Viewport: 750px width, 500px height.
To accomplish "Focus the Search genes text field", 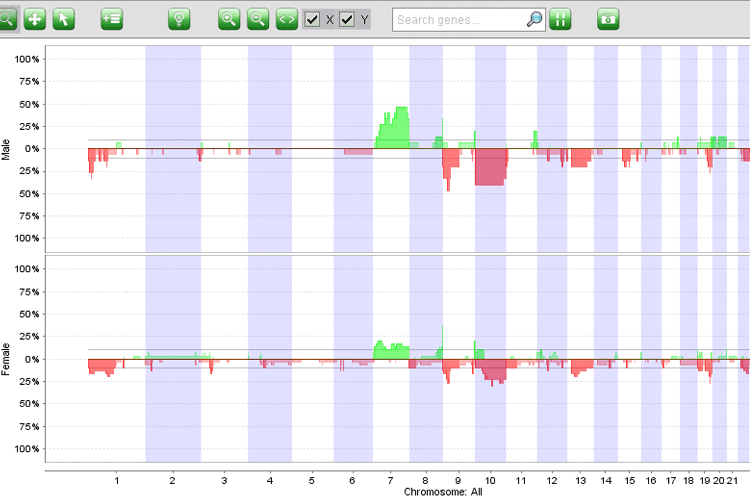I will (x=458, y=19).
